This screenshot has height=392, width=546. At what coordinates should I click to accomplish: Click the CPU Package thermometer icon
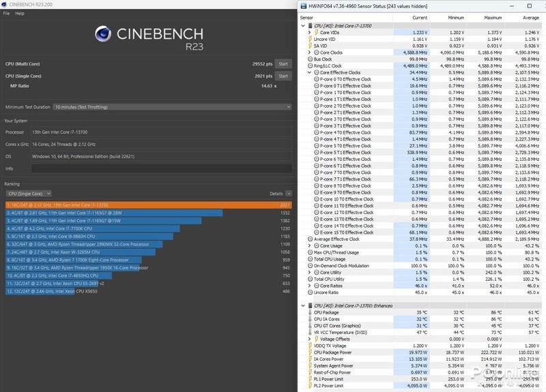coord(310,312)
